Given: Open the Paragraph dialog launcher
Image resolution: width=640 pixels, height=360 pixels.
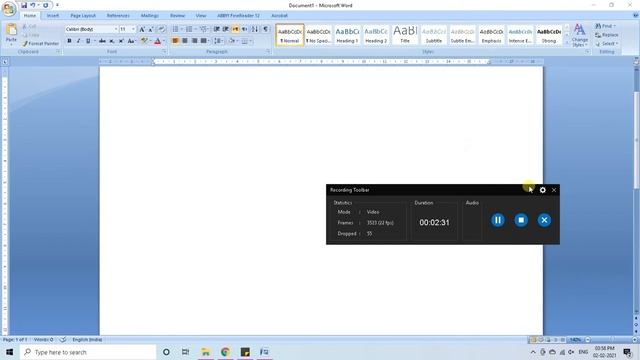Looking at the screenshot, I should [268, 52].
